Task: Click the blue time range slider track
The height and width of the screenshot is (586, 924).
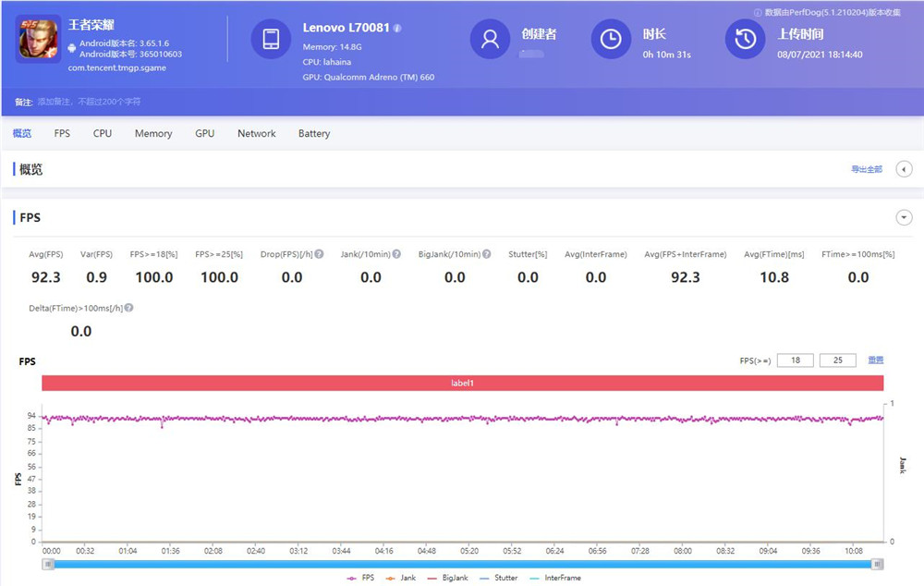Action: 463,564
